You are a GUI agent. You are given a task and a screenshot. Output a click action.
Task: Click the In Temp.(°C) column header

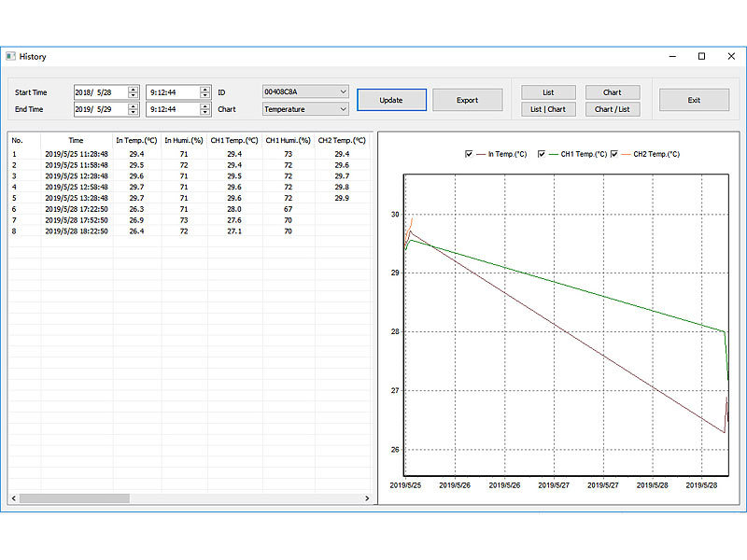click(136, 141)
